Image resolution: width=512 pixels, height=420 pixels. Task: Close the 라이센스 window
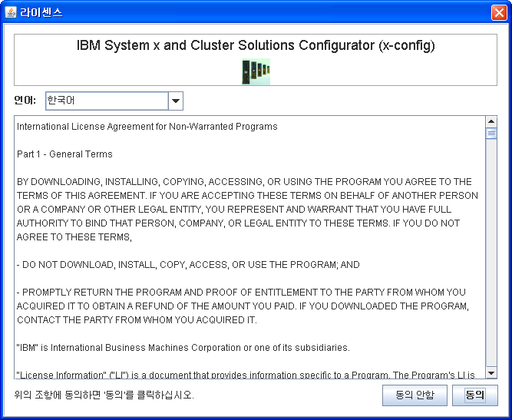pos(499,13)
